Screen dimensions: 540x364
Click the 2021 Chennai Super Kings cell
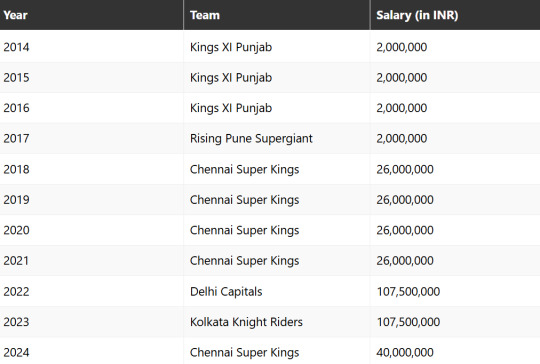pos(244,261)
